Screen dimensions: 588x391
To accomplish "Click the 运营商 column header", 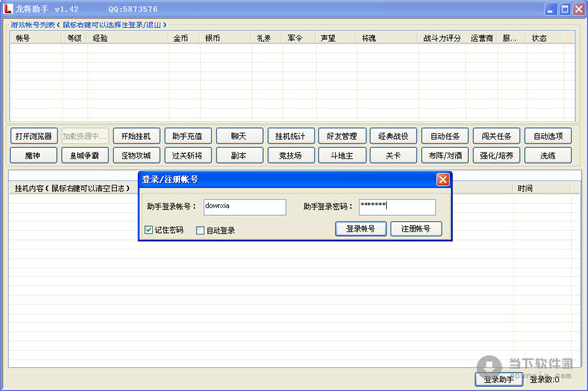I will [482, 38].
